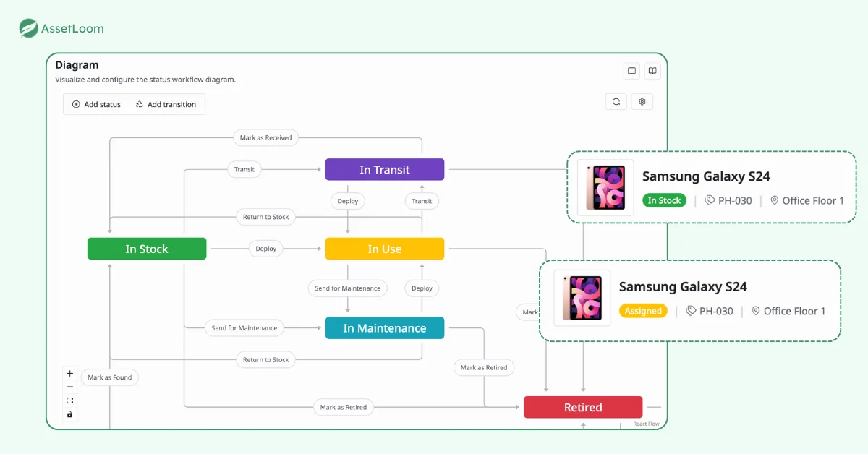This screenshot has width=868, height=454.
Task: Click Deploy label above In Maintenance
Action: pos(422,288)
